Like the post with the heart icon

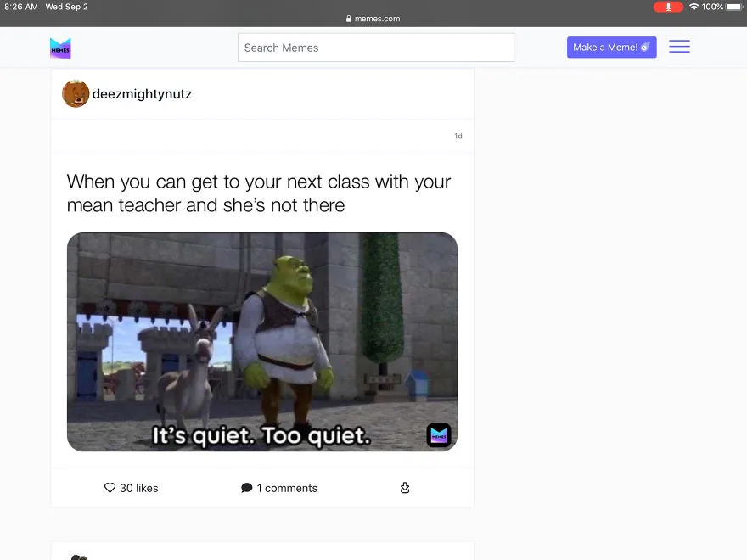coord(110,488)
